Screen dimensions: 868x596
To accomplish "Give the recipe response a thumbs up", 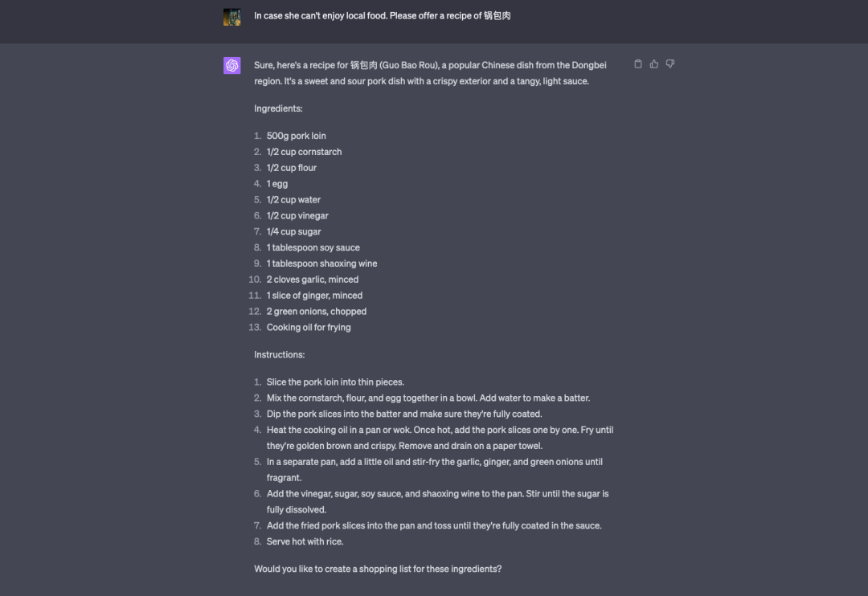I will [x=654, y=64].
